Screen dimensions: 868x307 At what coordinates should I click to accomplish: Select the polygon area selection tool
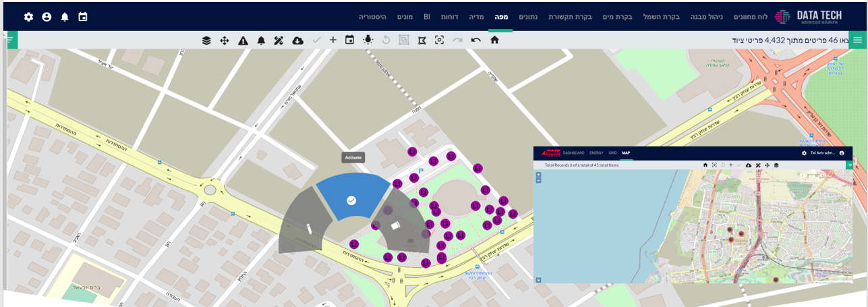(x=422, y=40)
